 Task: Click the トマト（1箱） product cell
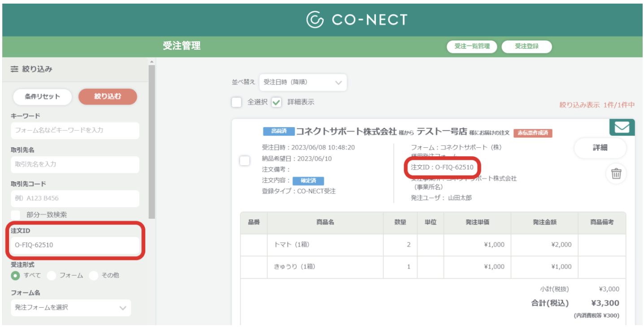325,245
